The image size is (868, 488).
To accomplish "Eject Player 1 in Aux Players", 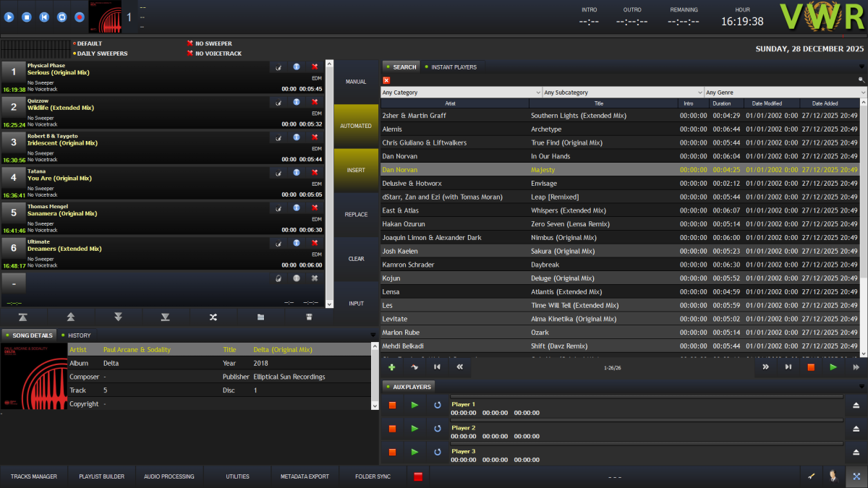I will [x=856, y=406].
